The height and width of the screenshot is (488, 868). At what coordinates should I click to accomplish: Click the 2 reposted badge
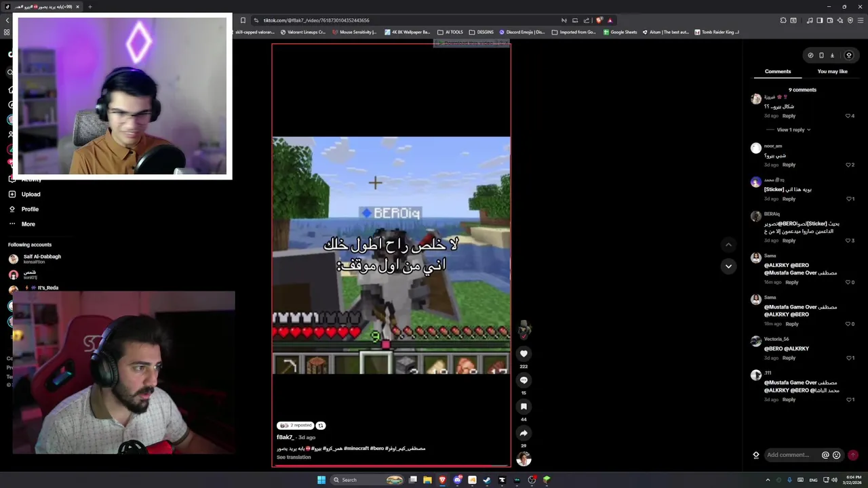pyautogui.click(x=295, y=426)
